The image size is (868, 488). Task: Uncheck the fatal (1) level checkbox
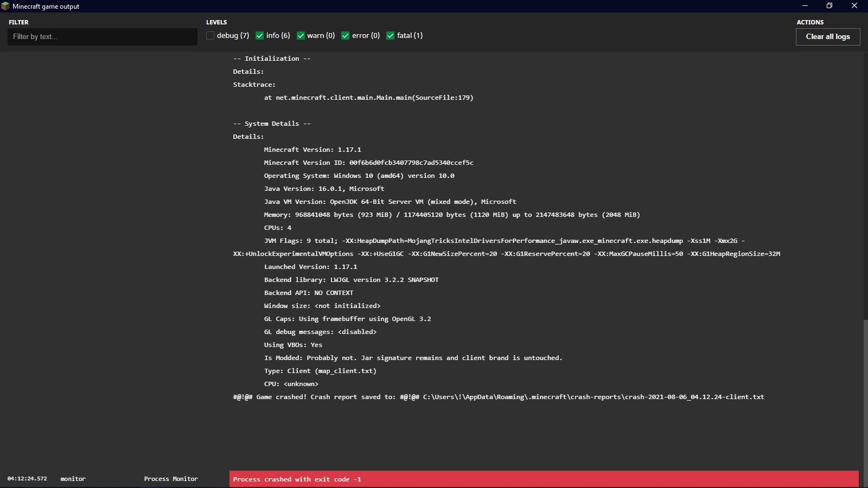(390, 36)
